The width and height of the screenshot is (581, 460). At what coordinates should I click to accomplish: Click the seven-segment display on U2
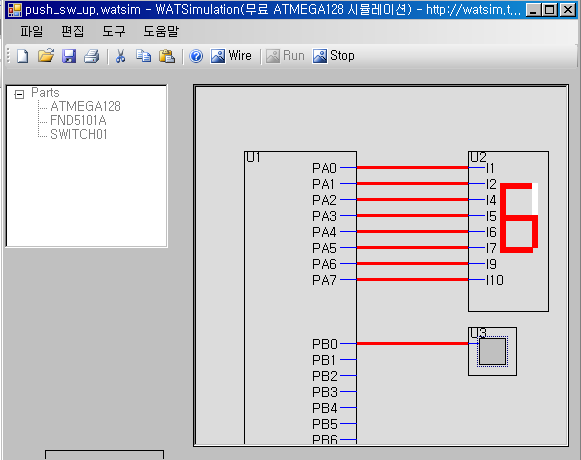pos(519,218)
